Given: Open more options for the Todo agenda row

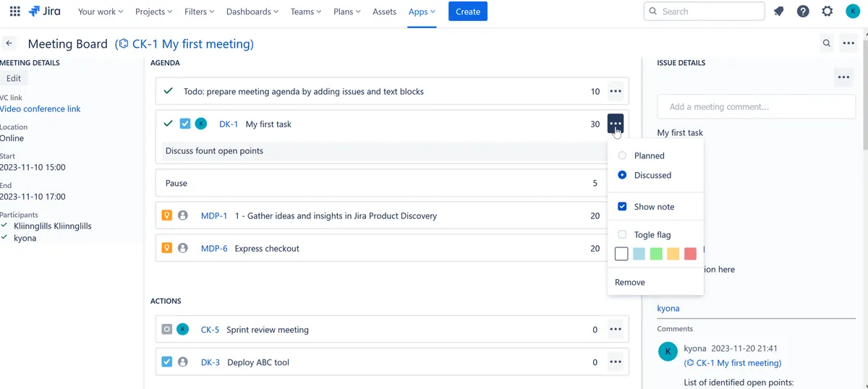Looking at the screenshot, I should click(x=616, y=91).
